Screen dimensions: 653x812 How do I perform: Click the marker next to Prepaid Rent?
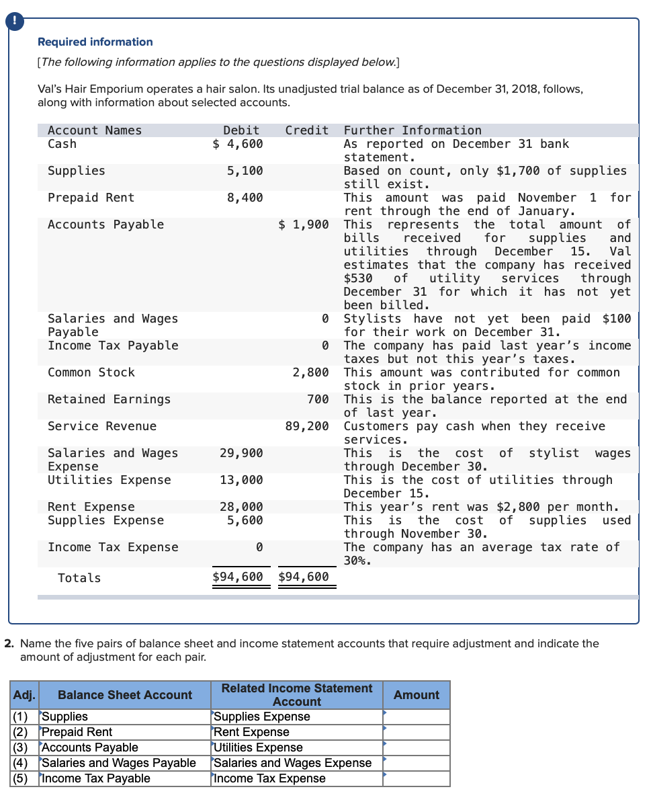pos(42,732)
